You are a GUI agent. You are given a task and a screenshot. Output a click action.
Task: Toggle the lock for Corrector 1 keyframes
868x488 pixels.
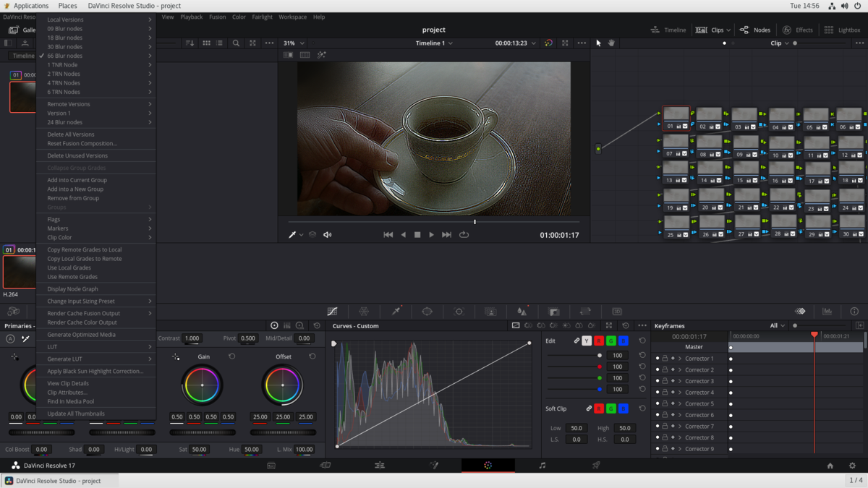click(x=665, y=359)
